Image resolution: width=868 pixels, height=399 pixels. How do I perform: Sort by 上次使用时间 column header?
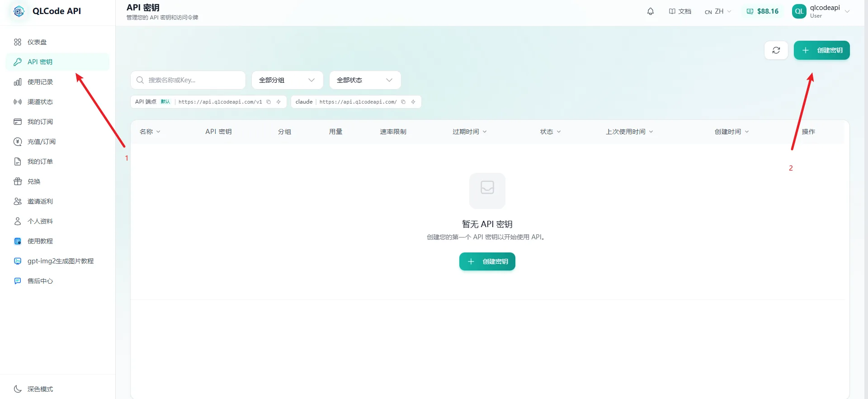(630, 132)
